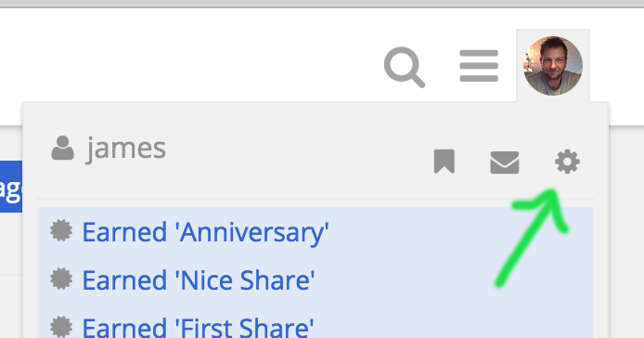Open the Earned 'Nice Share' notification

(x=199, y=280)
